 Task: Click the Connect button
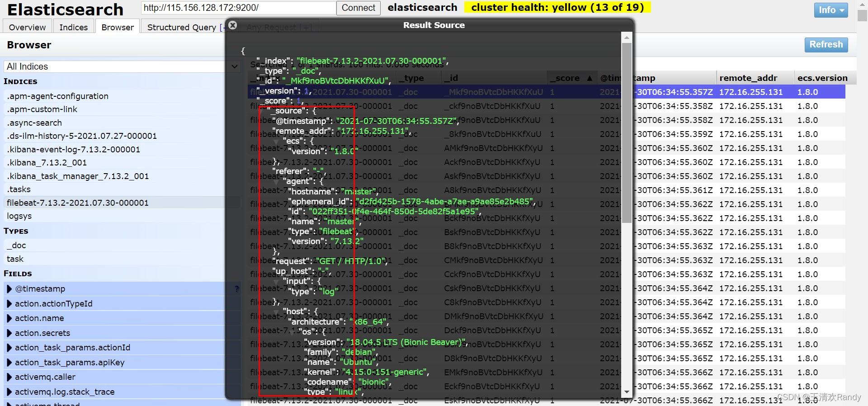pyautogui.click(x=359, y=8)
